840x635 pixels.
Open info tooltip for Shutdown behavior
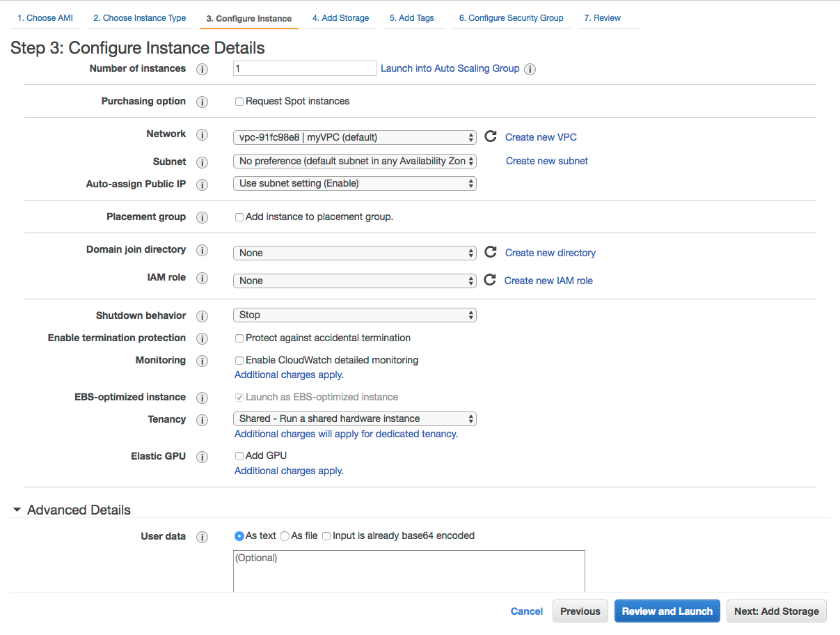tap(203, 316)
